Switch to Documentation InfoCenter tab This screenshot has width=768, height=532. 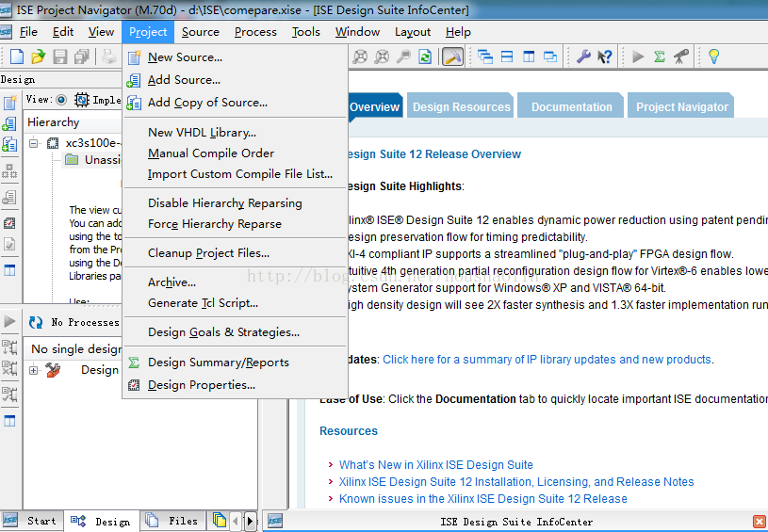point(571,105)
